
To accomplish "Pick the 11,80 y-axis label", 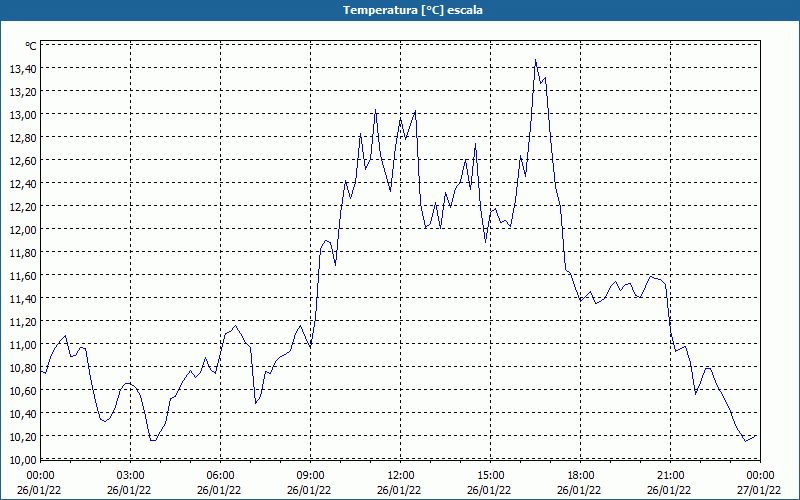I will (x=23, y=253).
